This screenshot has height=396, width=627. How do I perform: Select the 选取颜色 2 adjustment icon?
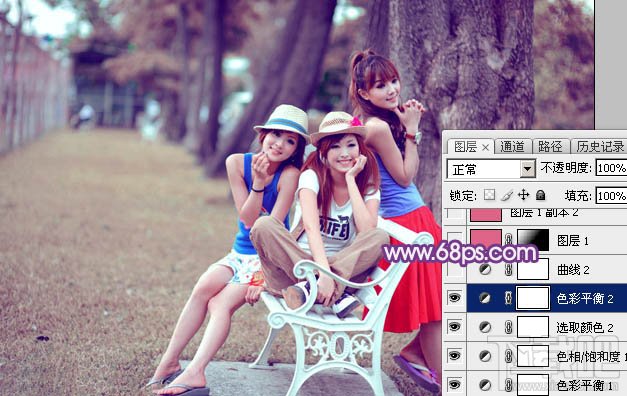tap(485, 328)
